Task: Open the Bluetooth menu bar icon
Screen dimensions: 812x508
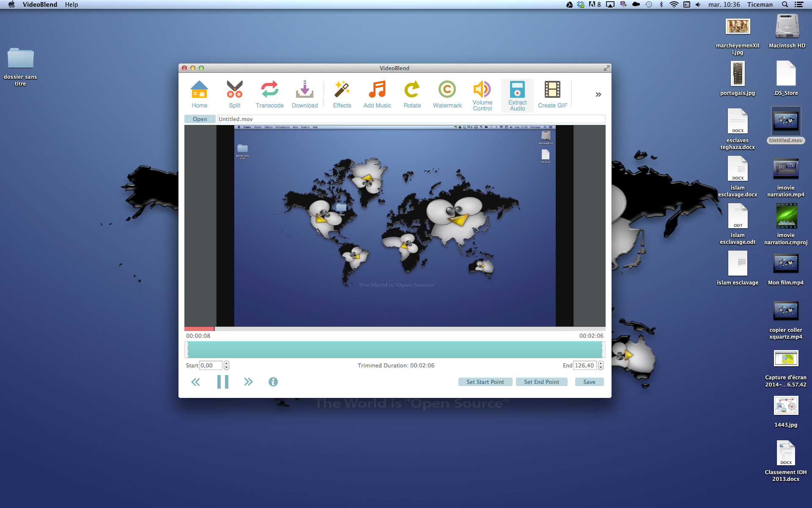Action: 661,5
